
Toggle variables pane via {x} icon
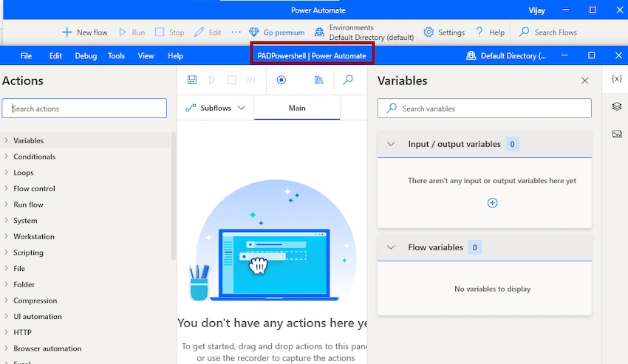coord(616,78)
